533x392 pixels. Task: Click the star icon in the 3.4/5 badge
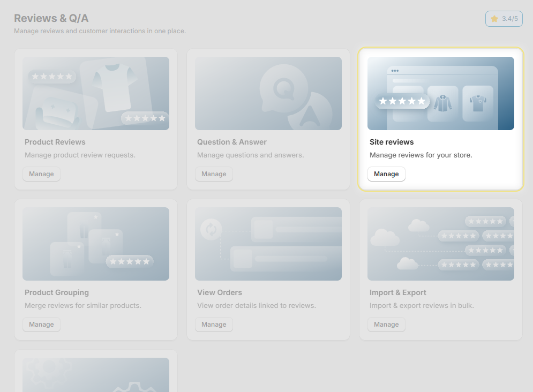[x=494, y=19]
